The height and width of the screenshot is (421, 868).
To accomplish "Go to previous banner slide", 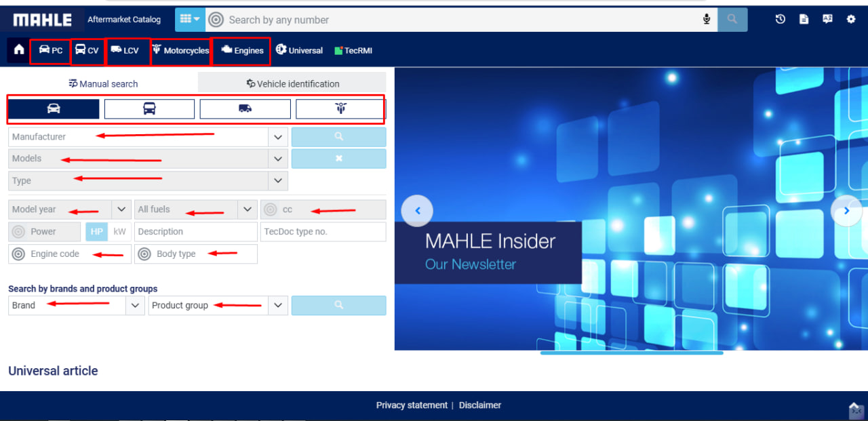I will click(x=418, y=211).
